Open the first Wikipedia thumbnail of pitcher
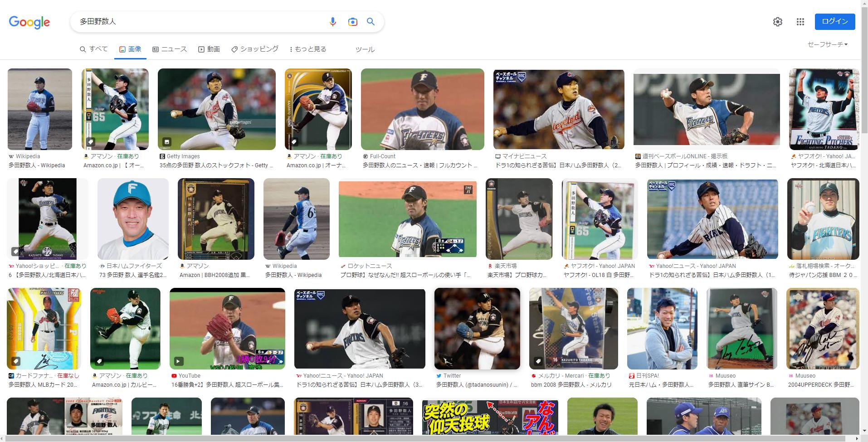 point(40,109)
